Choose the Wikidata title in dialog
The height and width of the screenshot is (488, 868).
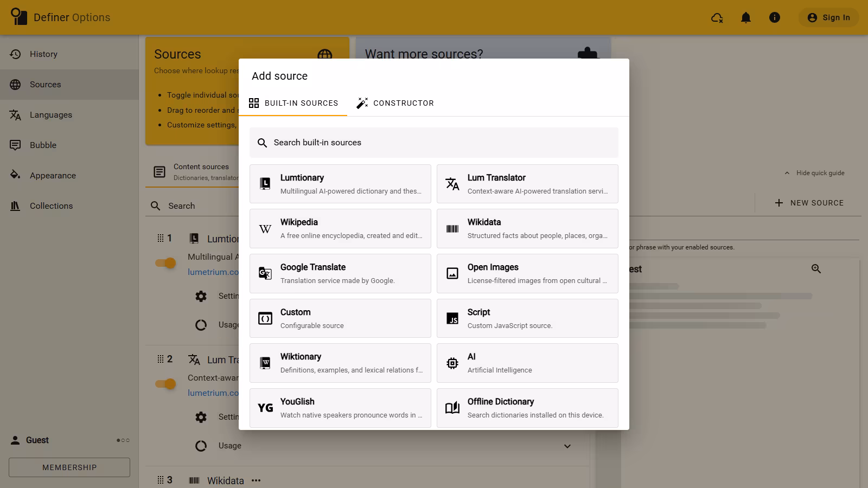coord(484,222)
